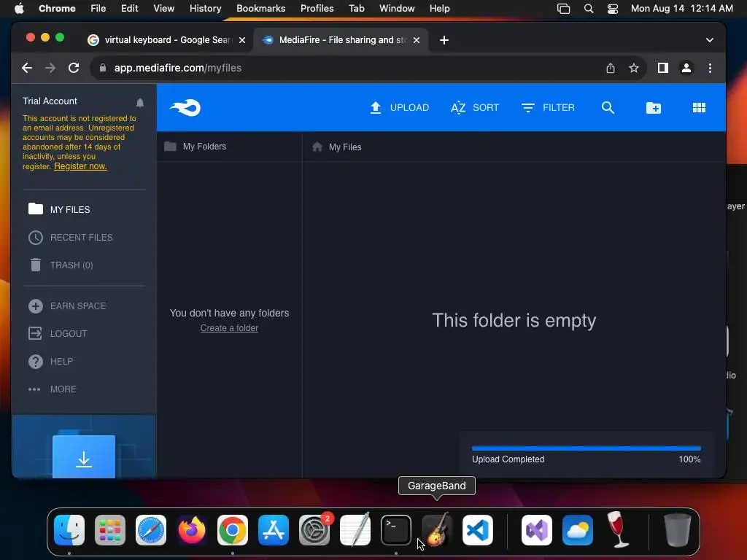The height and width of the screenshot is (560, 747).
Task: Click the address bar URL
Action: point(178,68)
